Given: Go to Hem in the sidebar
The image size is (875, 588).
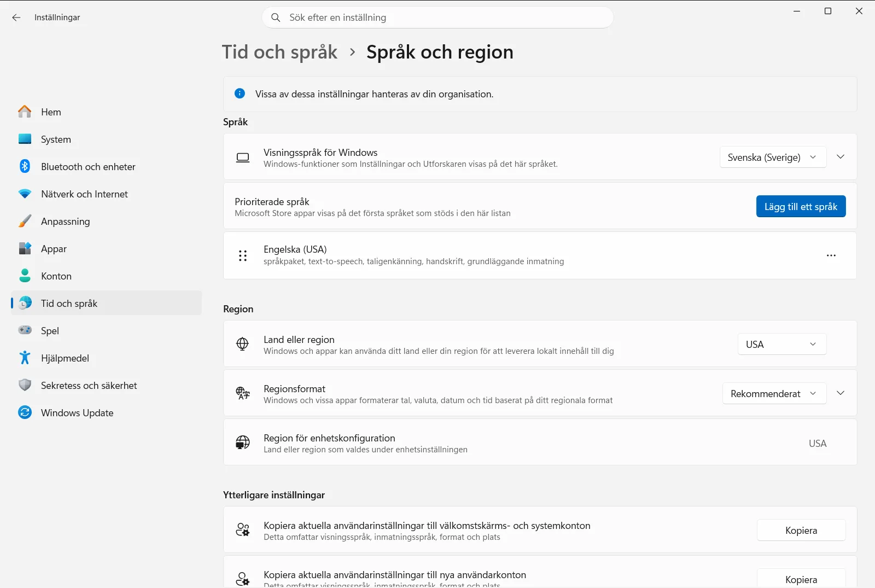Looking at the screenshot, I should click(x=106, y=112).
